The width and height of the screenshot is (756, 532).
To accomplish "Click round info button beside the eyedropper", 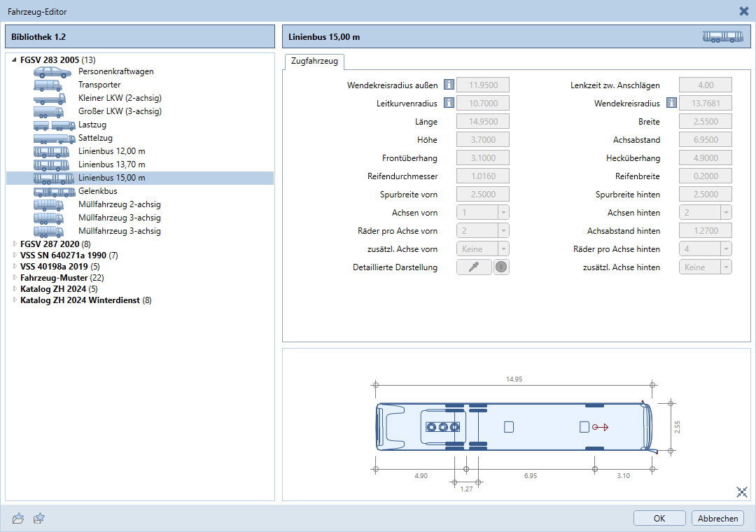I will pyautogui.click(x=501, y=267).
